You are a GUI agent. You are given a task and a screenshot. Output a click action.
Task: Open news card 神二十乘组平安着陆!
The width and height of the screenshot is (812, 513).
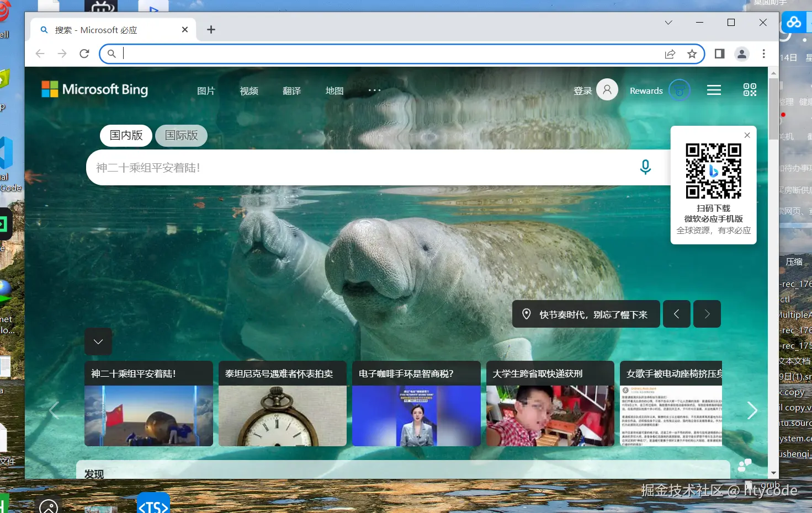coord(148,403)
